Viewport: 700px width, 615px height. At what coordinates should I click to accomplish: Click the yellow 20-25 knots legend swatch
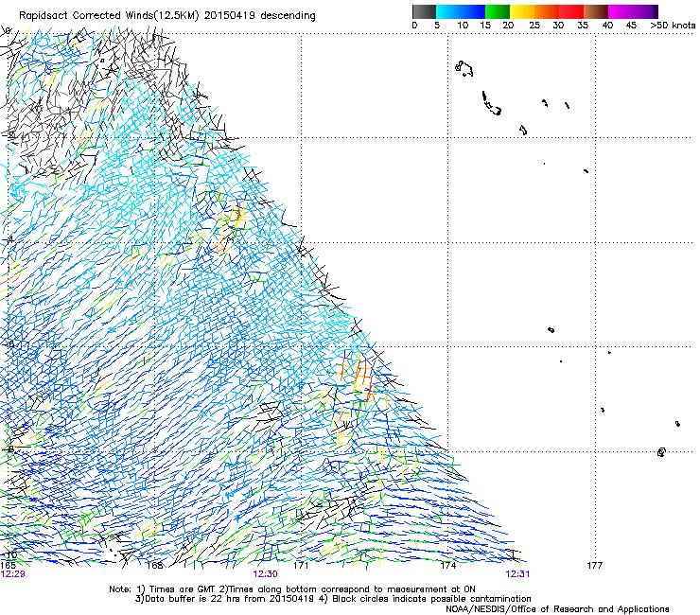pyautogui.click(x=522, y=11)
